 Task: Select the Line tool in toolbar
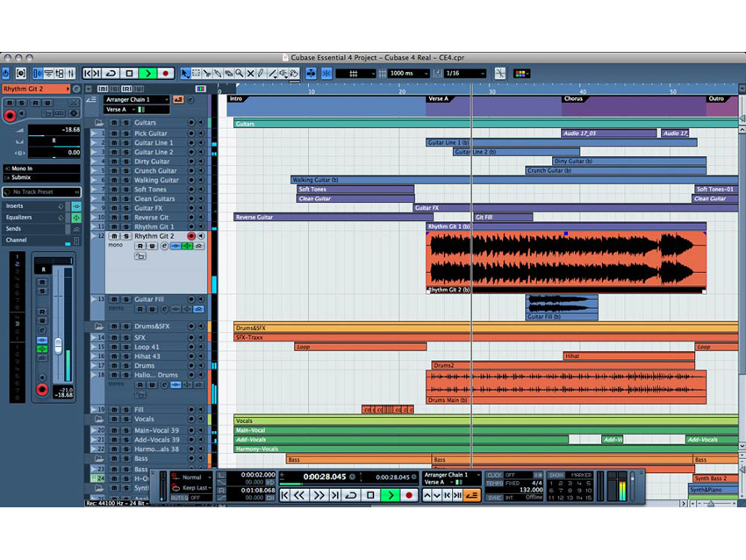point(272,73)
